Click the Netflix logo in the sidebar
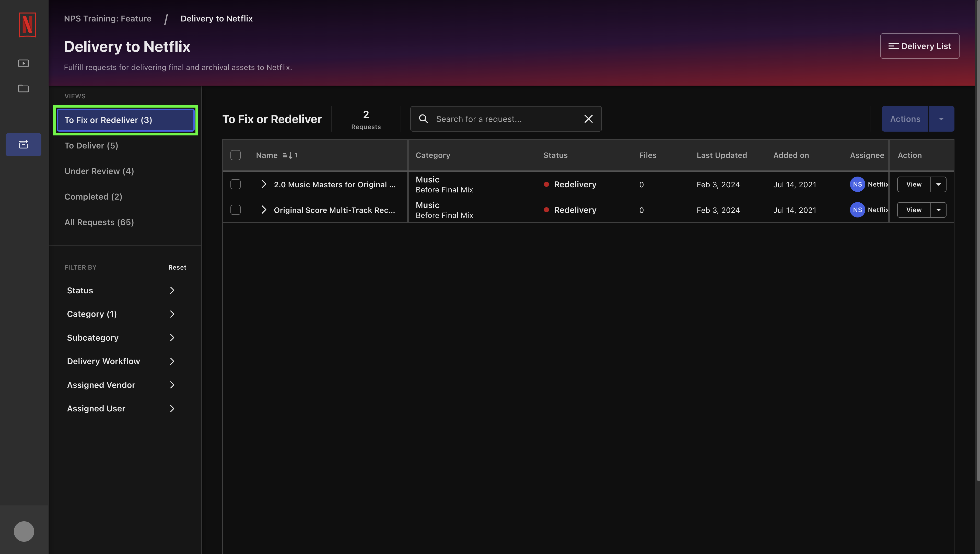980x554 pixels. (27, 25)
